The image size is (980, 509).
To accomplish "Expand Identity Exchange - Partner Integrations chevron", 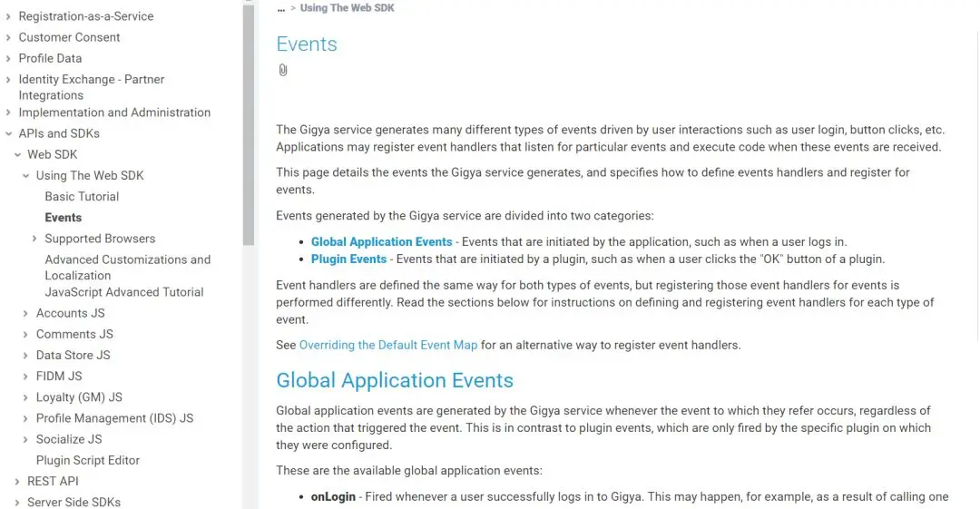I will (x=8, y=80).
